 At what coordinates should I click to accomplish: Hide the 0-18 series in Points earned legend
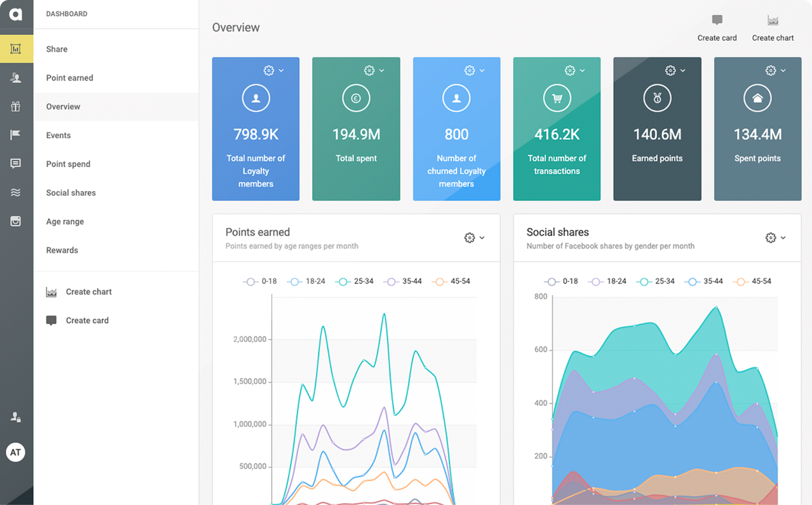(x=260, y=281)
